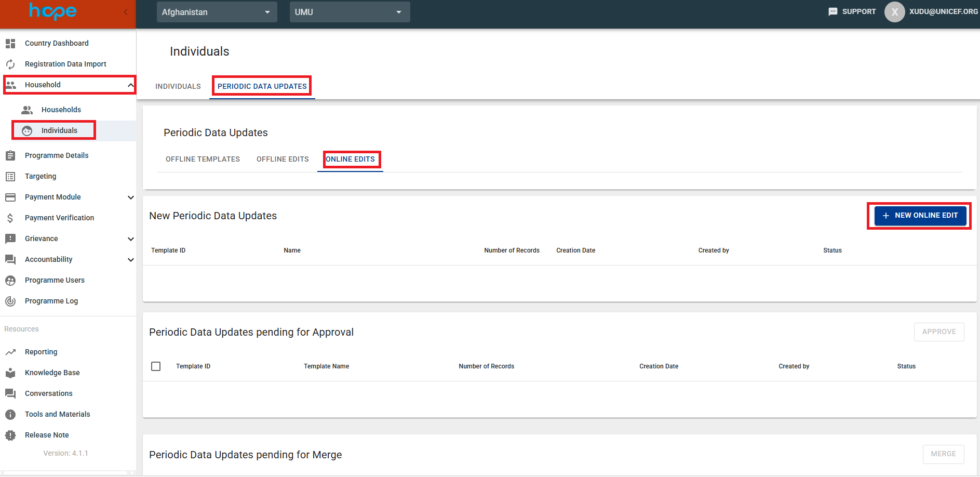Open the Afghanistan country dropdown
The width and height of the screenshot is (980, 477).
tap(217, 12)
